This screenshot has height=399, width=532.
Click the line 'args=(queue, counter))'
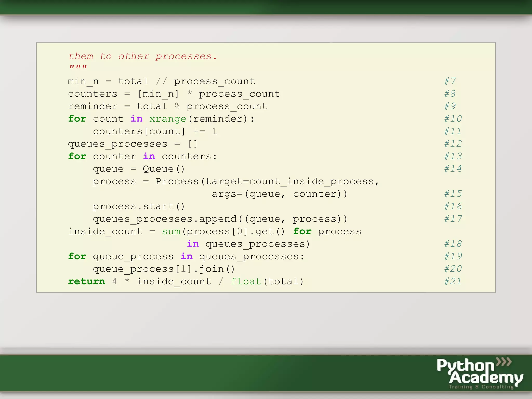click(280, 194)
